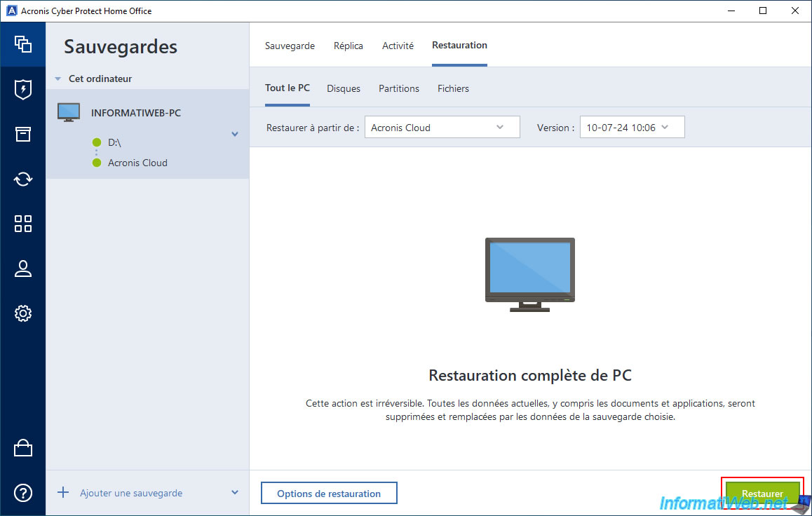Click the Restauration complète de PC heading

[x=530, y=375]
